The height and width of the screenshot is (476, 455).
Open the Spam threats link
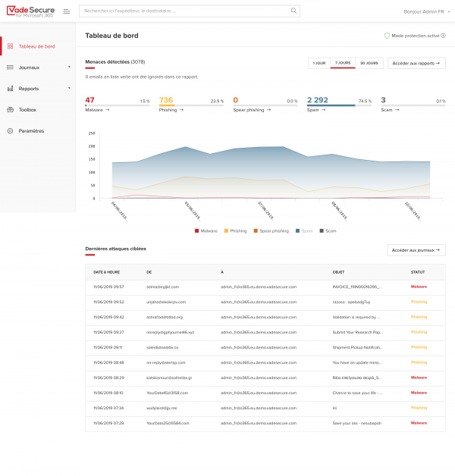click(x=313, y=110)
